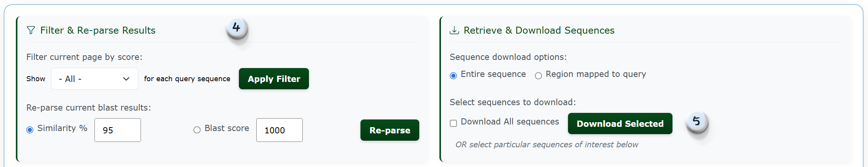Click the Retrieve & Download Sequences heading
Image resolution: width=868 pixels, height=167 pixels.
539,30
